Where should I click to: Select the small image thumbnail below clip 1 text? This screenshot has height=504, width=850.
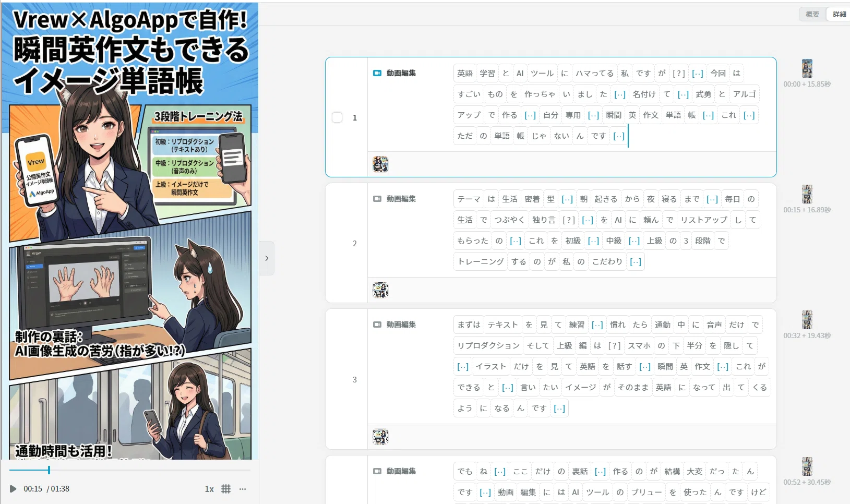coord(380,164)
